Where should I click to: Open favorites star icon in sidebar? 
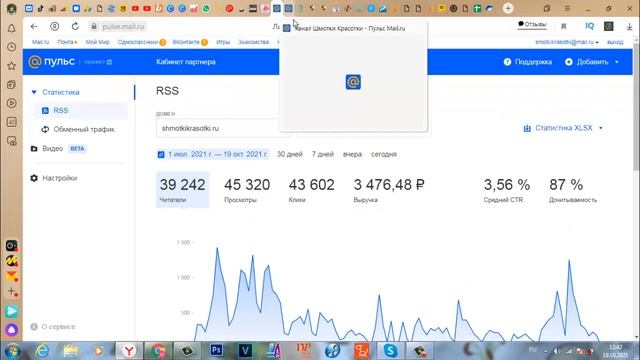11,66
